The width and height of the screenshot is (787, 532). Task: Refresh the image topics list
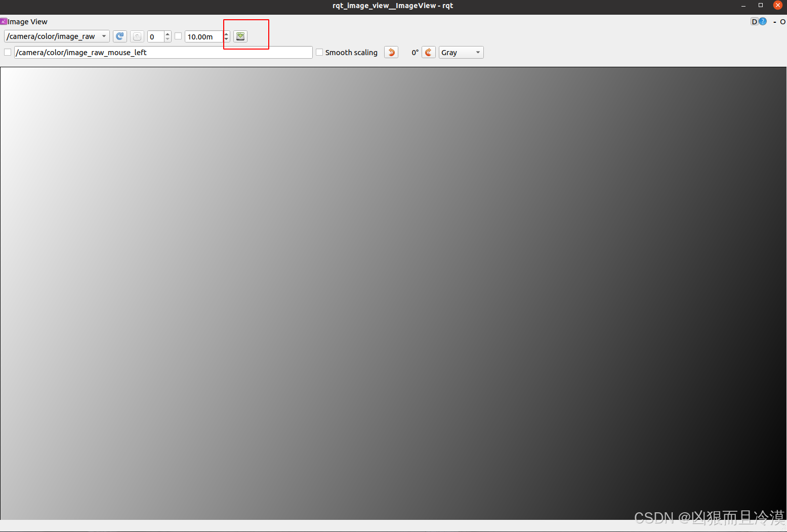[120, 36]
